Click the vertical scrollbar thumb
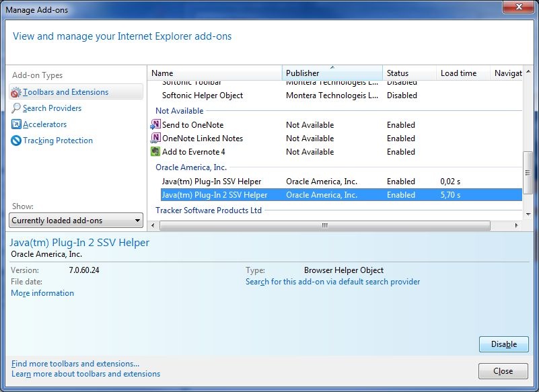Viewport: 539px width, 392px height. (x=528, y=173)
